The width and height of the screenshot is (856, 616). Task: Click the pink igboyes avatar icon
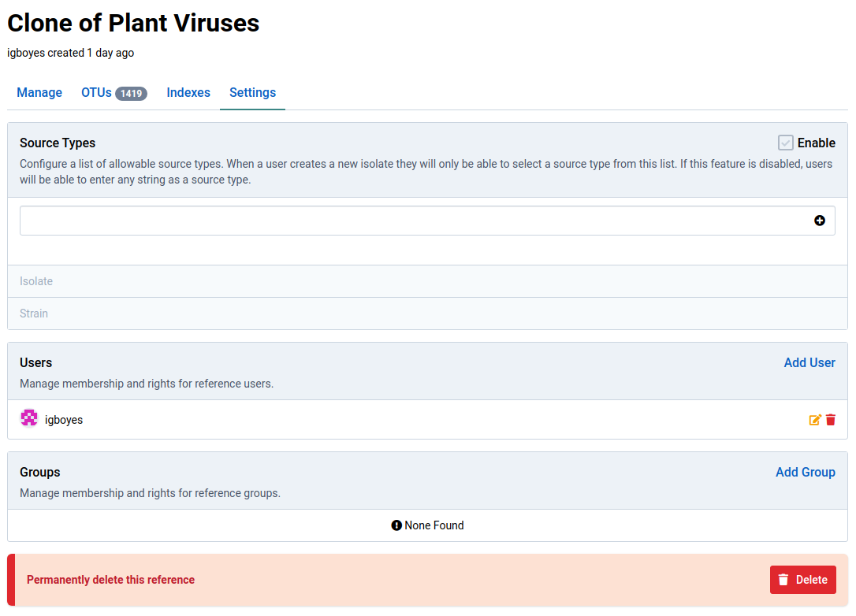pos(29,419)
